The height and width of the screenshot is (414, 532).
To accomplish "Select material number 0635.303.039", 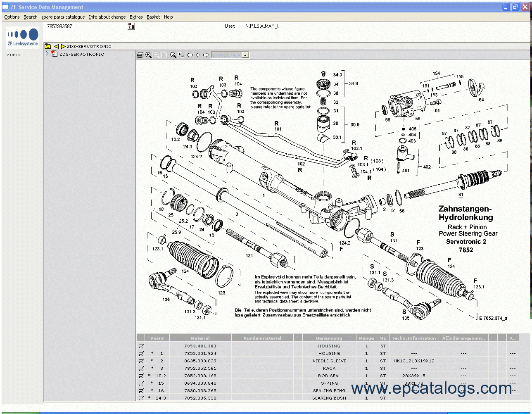I will point(200,361).
